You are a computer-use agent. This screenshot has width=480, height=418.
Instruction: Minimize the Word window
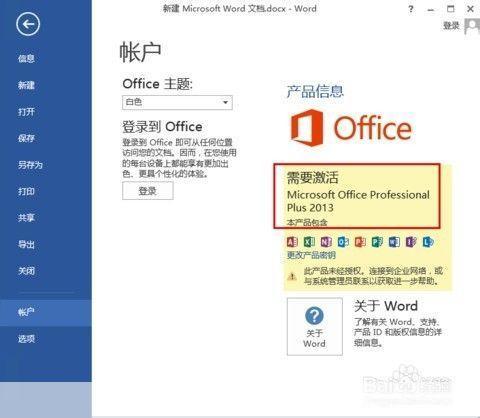(431, 10)
